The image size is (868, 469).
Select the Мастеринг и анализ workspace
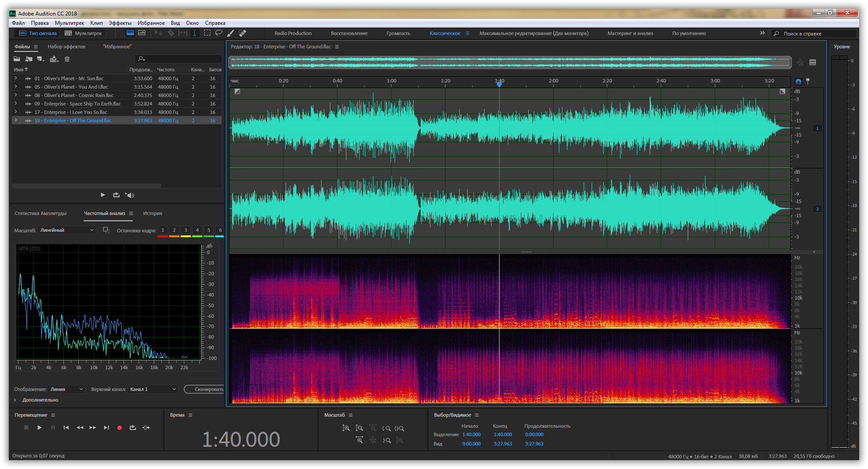[x=630, y=33]
